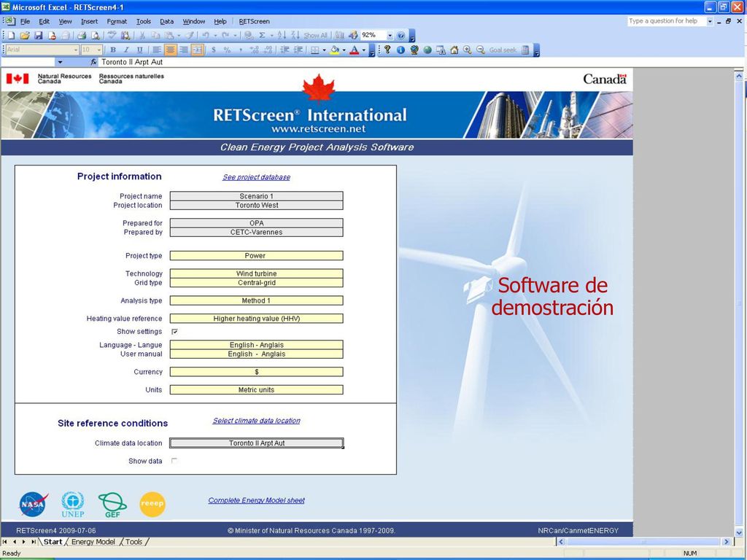The width and height of the screenshot is (747, 560).
Task: Open the Project type dropdown showing Power
Action: [x=256, y=256]
